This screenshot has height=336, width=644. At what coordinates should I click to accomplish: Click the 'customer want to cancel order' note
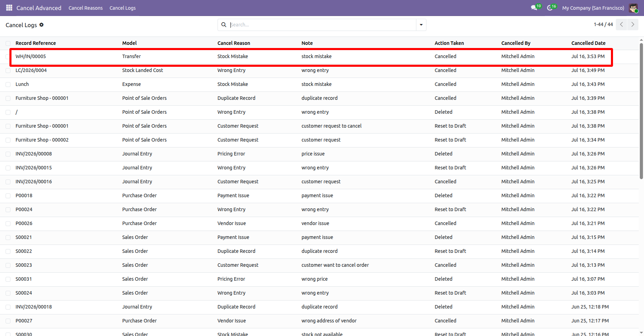335,265
